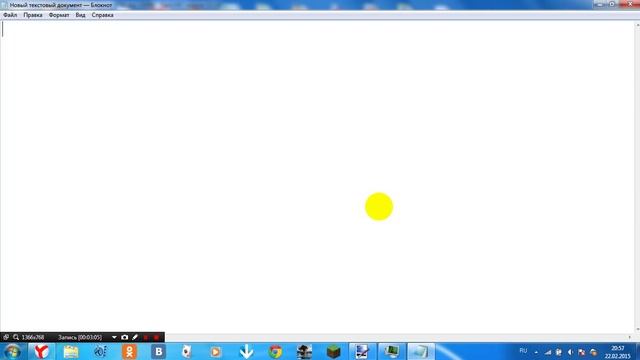Click the recorder icon left of magnifier
Viewport: 640px width, 360px height.
pos(6,337)
